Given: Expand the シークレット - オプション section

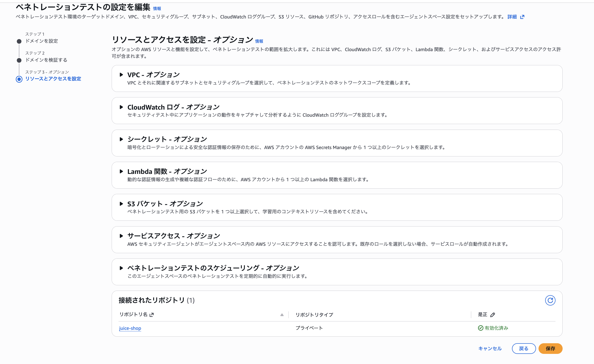Looking at the screenshot, I should [121, 139].
